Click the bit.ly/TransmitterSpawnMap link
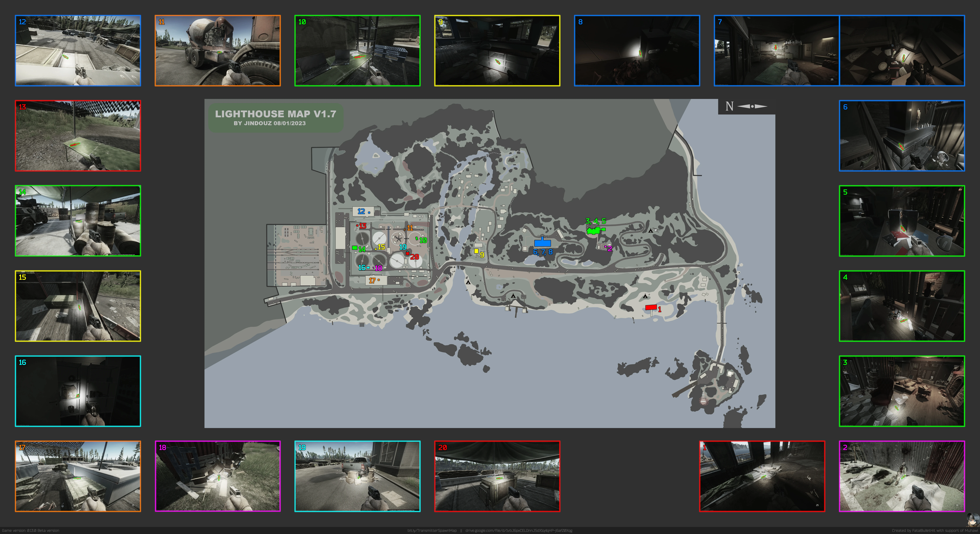Screen dimensions: 980x534 click(x=432, y=531)
